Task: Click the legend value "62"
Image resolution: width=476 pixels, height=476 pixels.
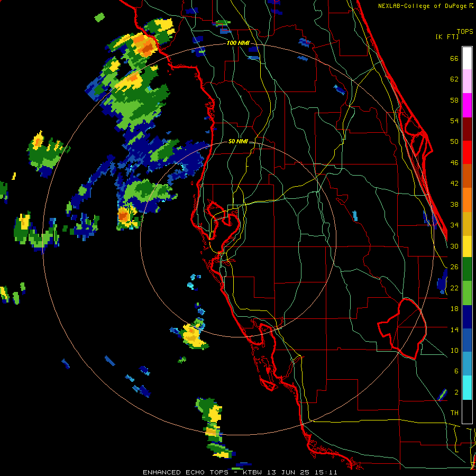Action: pyautogui.click(x=454, y=79)
